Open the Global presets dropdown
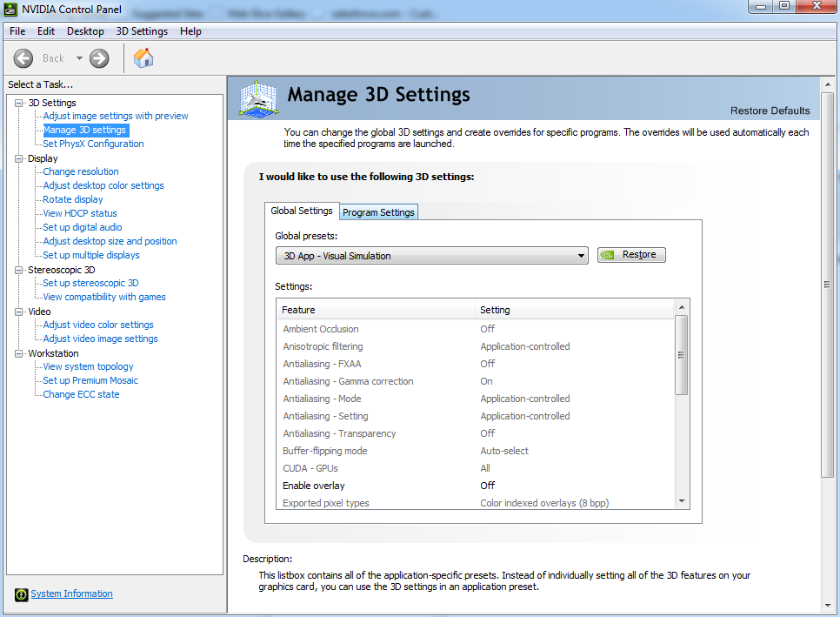The image size is (840, 617). [581, 256]
